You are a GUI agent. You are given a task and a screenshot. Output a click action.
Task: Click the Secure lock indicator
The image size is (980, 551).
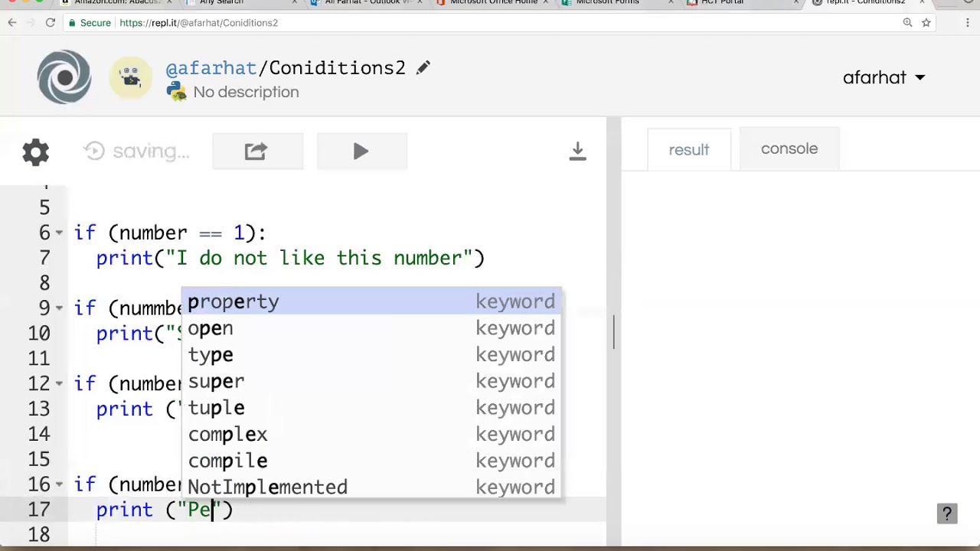point(90,23)
